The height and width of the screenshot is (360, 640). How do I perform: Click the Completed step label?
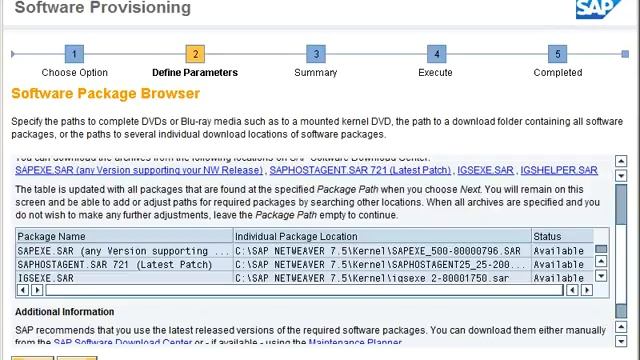click(558, 73)
